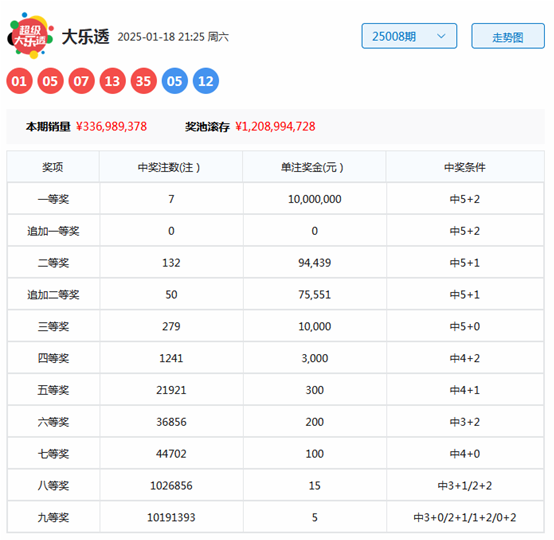
Task: Select the 一等奖 row label
Action: pyautogui.click(x=53, y=199)
